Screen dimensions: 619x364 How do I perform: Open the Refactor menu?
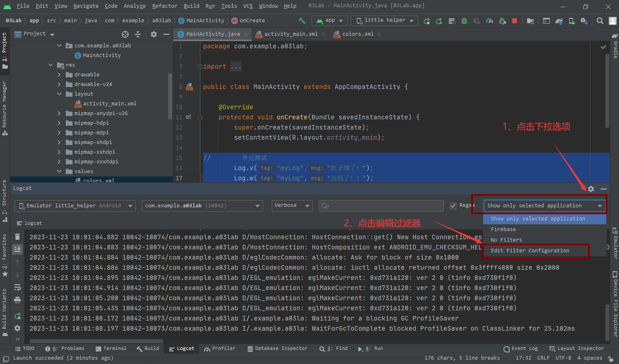click(x=165, y=6)
